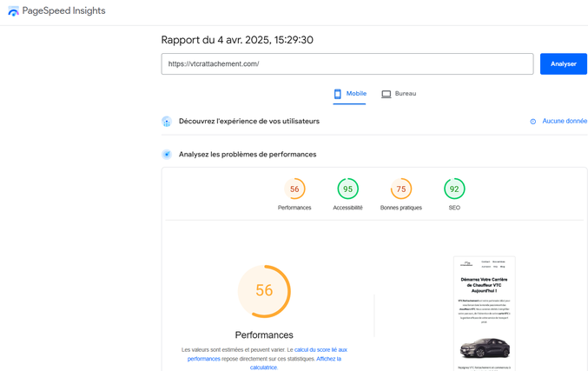Select the report date heading text
The width and height of the screenshot is (588, 371).
pyautogui.click(x=237, y=40)
